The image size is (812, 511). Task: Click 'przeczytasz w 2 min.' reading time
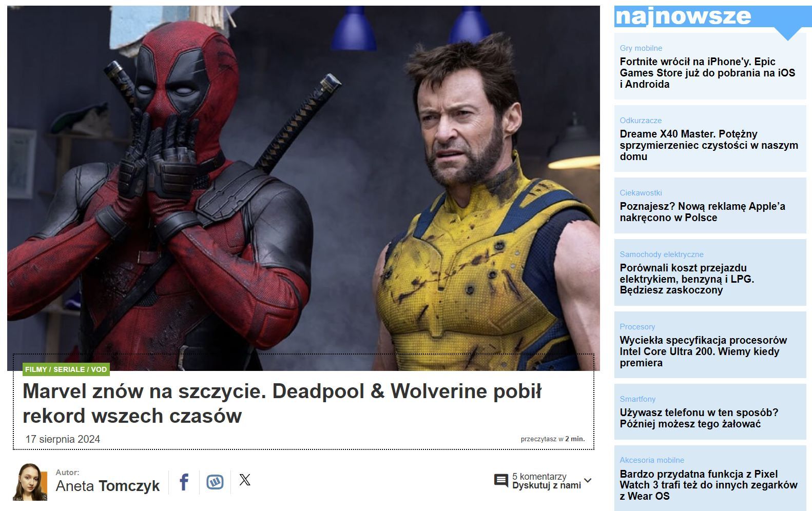(x=552, y=439)
